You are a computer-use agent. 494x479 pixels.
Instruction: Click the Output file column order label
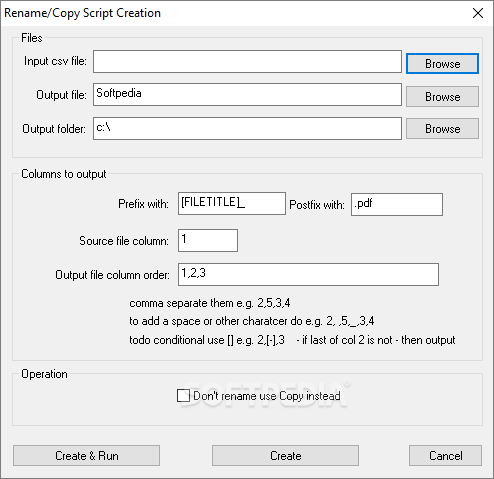tap(112, 275)
